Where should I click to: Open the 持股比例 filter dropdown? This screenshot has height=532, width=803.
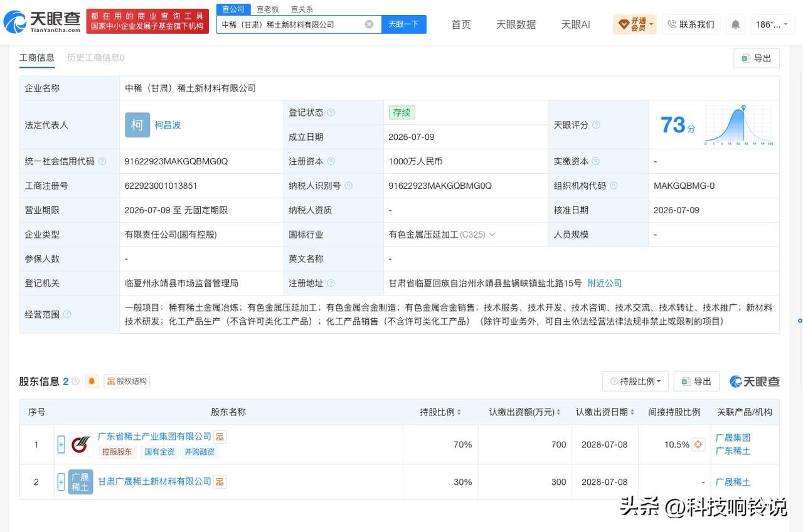[635, 381]
